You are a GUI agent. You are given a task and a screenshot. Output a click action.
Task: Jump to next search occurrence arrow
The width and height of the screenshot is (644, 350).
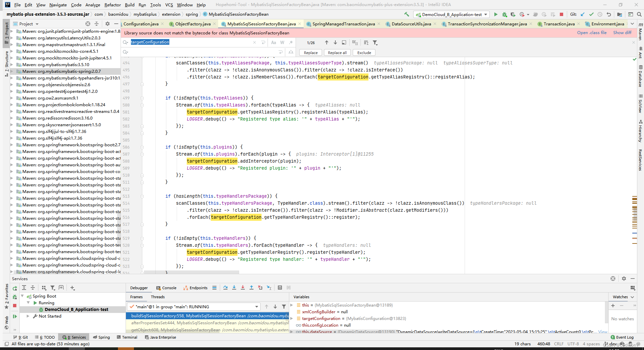click(335, 42)
